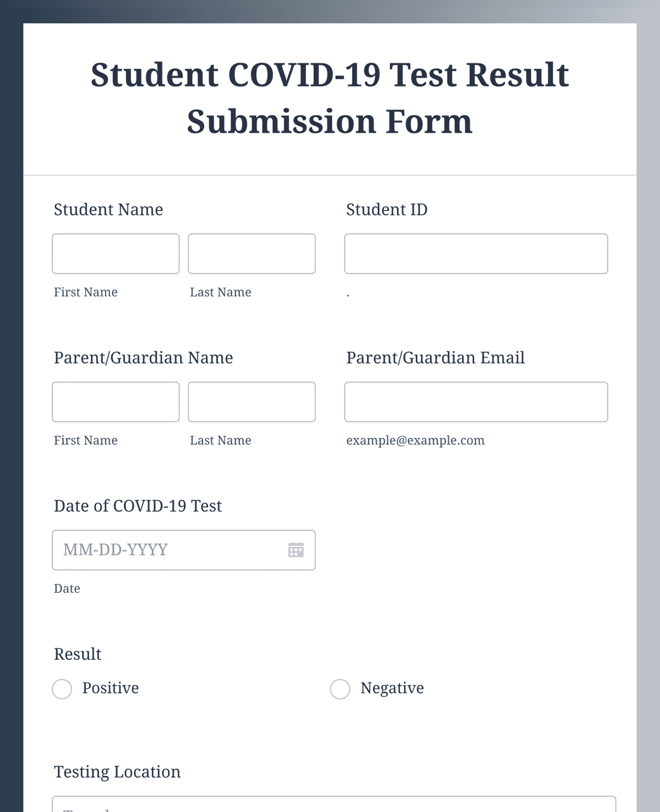Click the "Date of COVID-19 Test" label

(x=138, y=506)
